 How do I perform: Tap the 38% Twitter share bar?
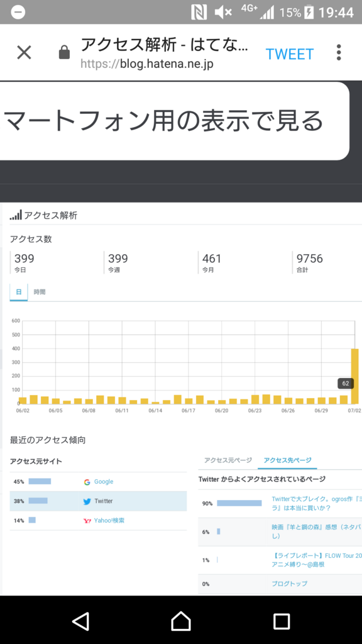pyautogui.click(x=38, y=501)
